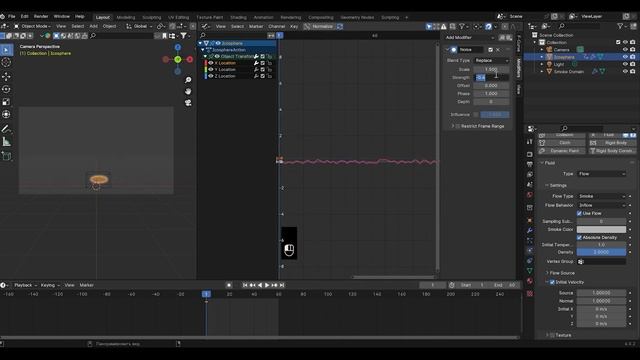Click the blue Z axis navigation gizmo

tap(178, 47)
